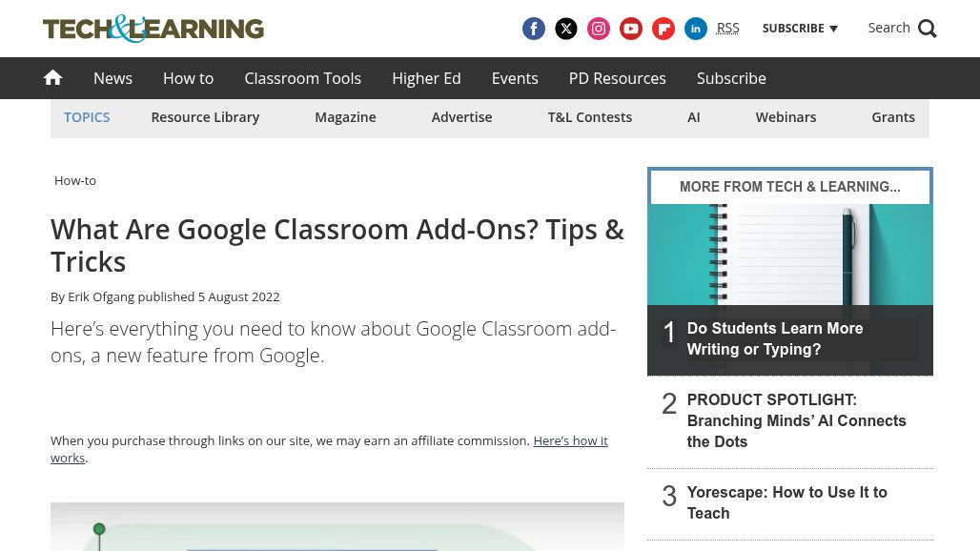The width and height of the screenshot is (980, 551).
Task: Click the article hero image below disclaimer
Action: 337,526
